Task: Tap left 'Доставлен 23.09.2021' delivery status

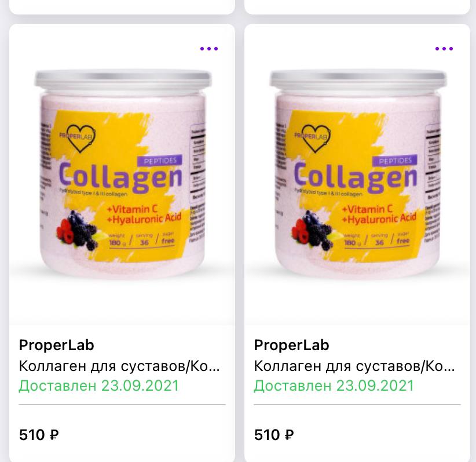Action: (x=98, y=385)
